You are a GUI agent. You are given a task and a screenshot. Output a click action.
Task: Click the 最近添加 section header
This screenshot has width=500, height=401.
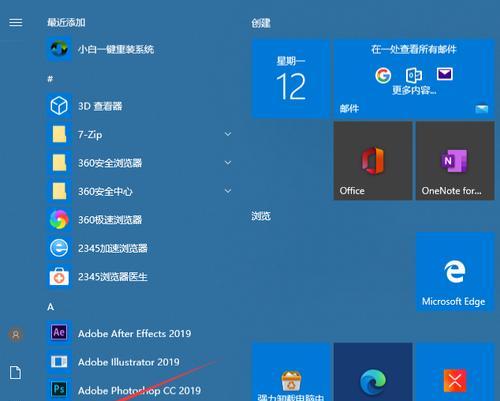pyautogui.click(x=66, y=23)
